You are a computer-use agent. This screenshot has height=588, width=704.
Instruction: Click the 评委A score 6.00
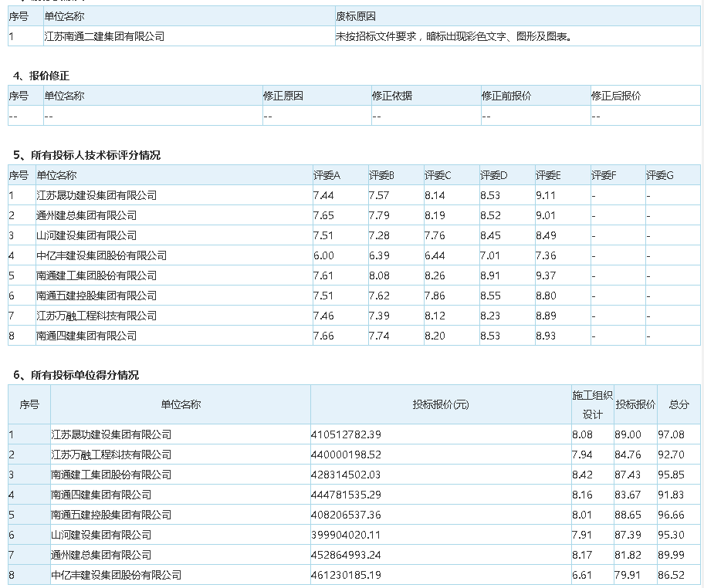point(323,255)
